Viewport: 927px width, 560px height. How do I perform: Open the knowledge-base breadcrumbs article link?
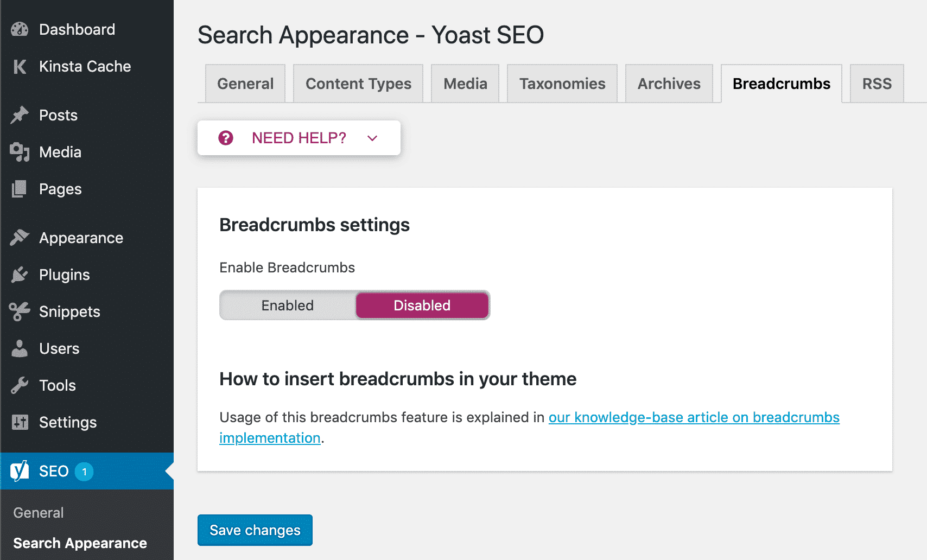[694, 417]
